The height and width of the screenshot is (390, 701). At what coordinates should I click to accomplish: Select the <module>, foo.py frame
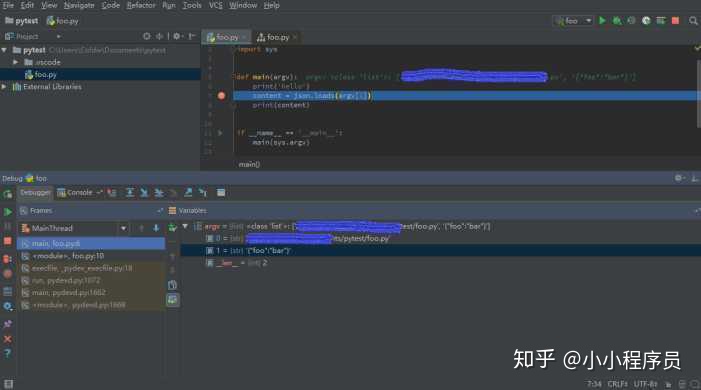(91, 256)
